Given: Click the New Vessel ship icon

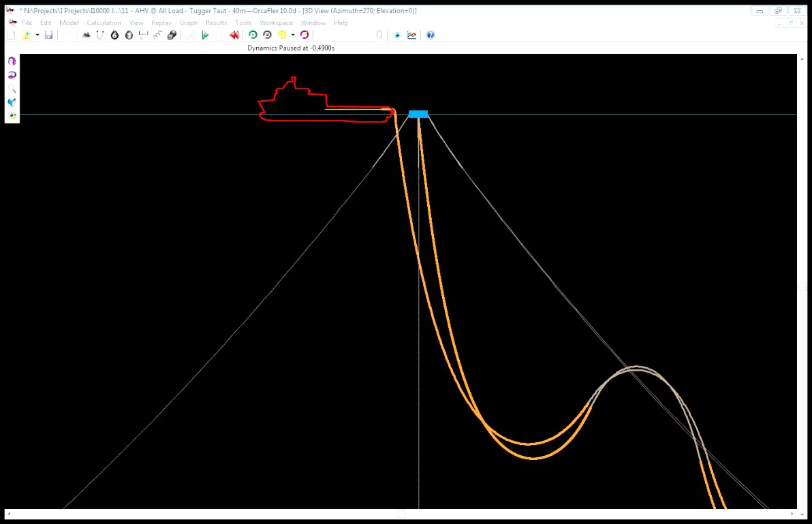Looking at the screenshot, I should click(x=87, y=35).
